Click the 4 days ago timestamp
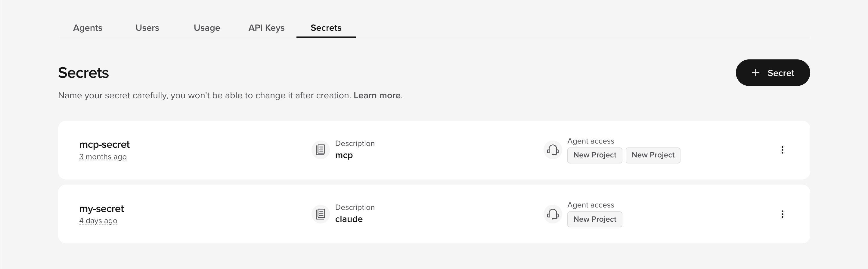The image size is (868, 269). coord(98,221)
